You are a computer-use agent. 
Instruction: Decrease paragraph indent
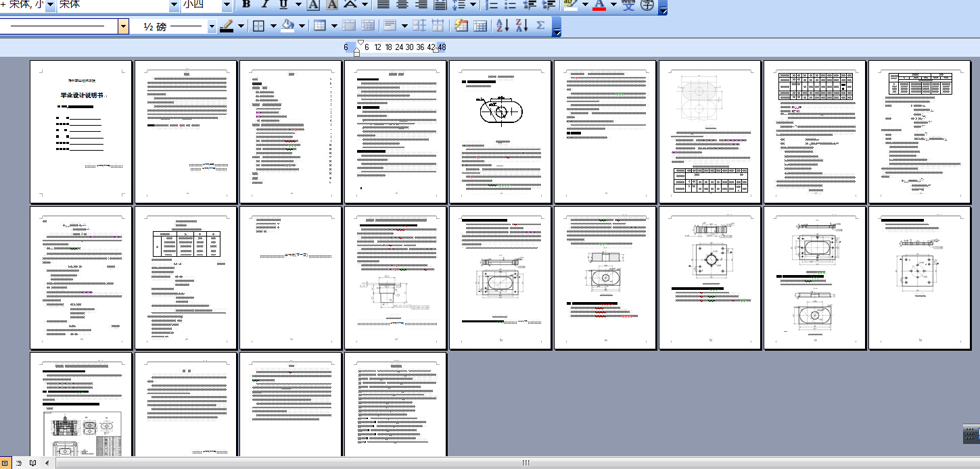pyautogui.click(x=530, y=5)
